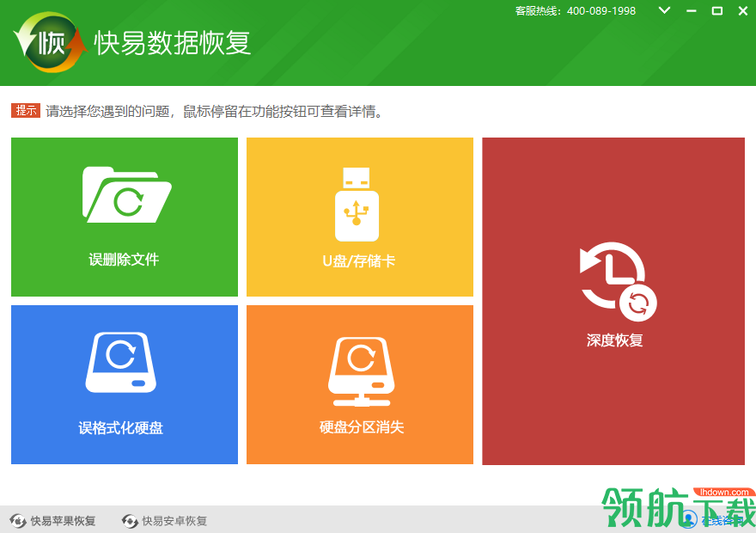This screenshot has width=756, height=533.
Task: Click the 快易安卓恢复 recovery icon
Action: 129,520
